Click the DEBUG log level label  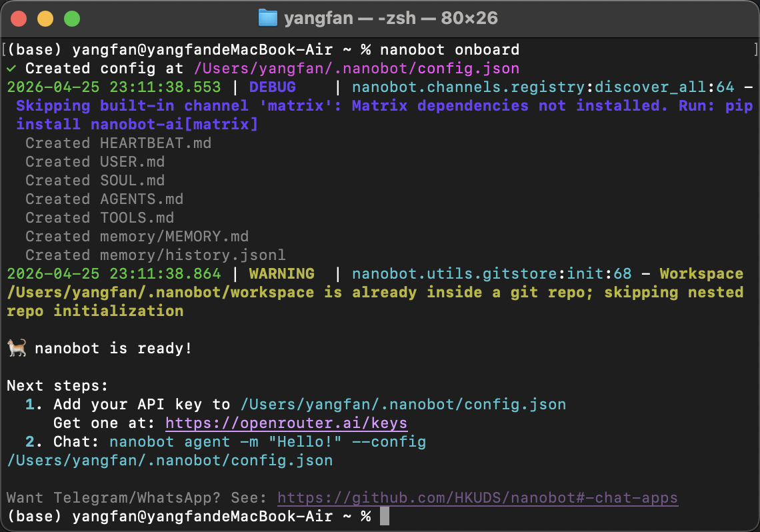(272, 87)
